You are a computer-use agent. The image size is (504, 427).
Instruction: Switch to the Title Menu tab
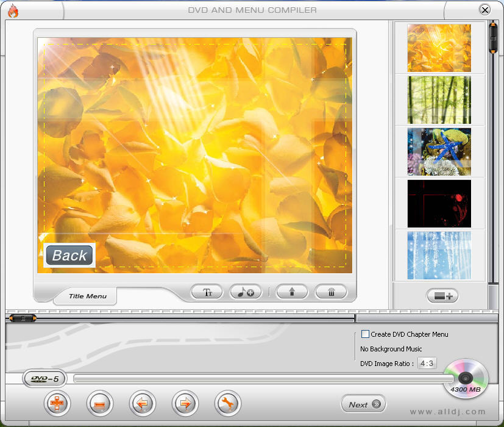click(x=87, y=296)
